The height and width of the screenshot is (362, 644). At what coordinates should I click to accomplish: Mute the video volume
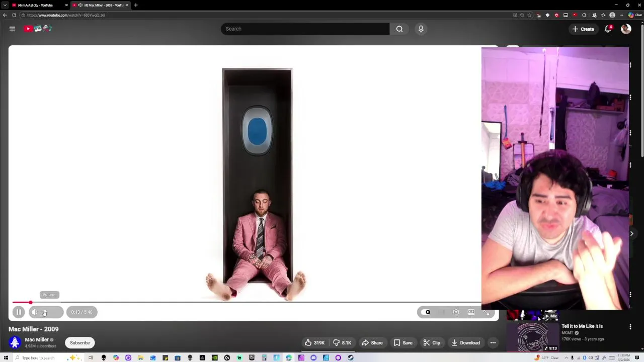point(34,312)
